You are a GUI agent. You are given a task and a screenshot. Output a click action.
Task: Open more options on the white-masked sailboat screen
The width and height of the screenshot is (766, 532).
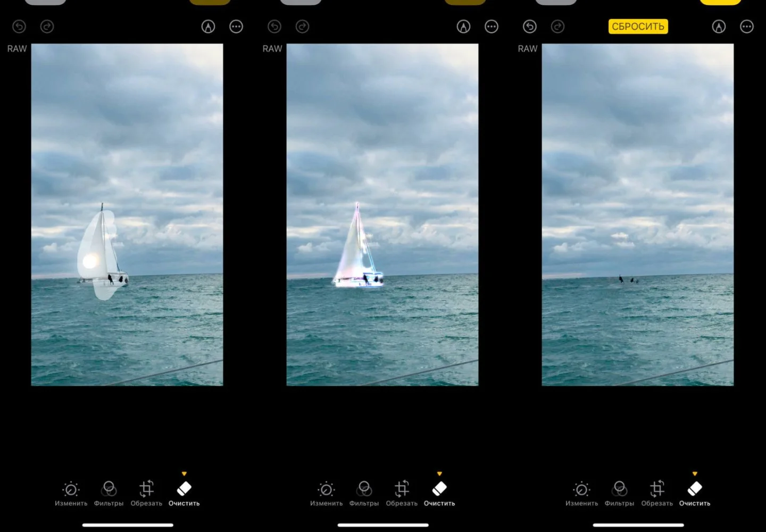coord(236,27)
